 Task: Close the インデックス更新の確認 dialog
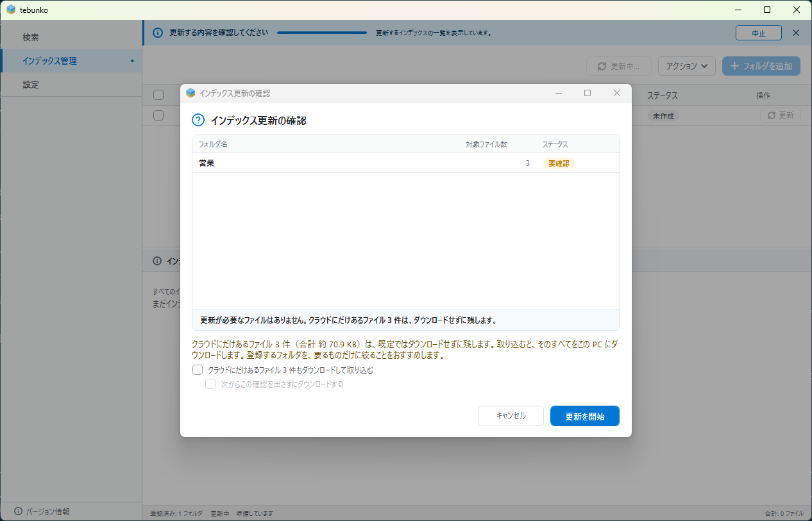coord(617,93)
